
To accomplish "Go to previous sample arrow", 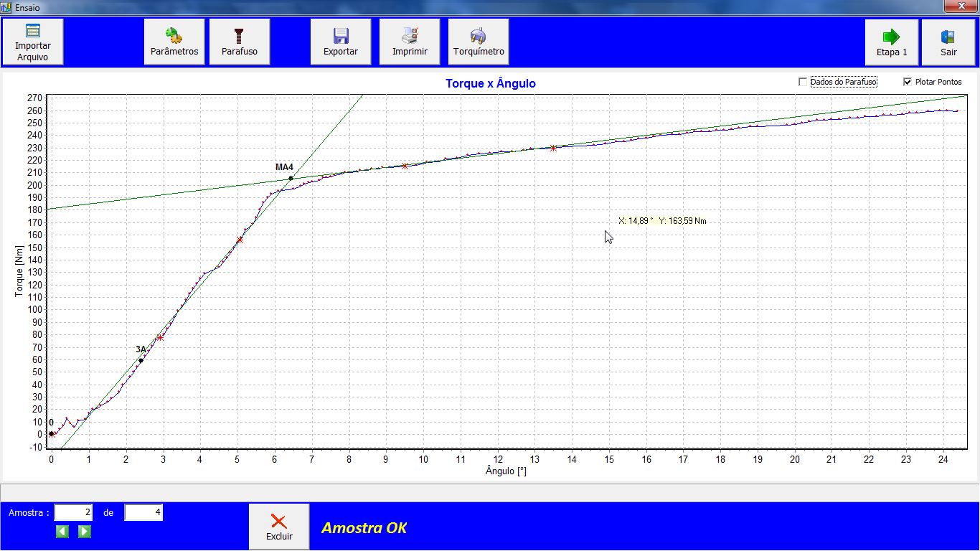I will point(62,532).
